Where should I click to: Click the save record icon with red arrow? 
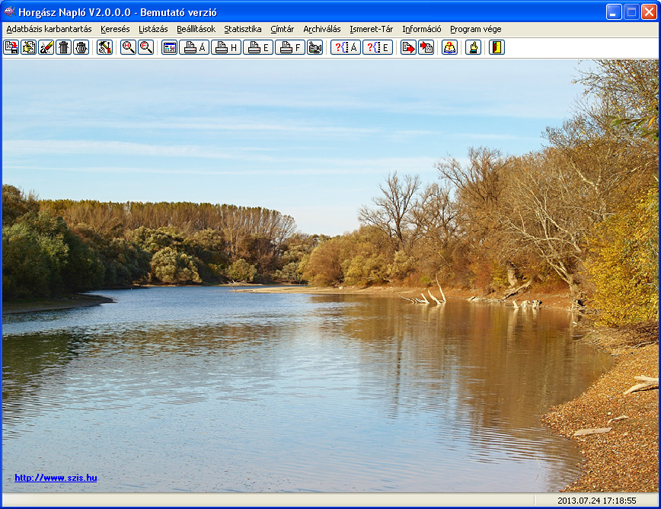click(x=11, y=47)
